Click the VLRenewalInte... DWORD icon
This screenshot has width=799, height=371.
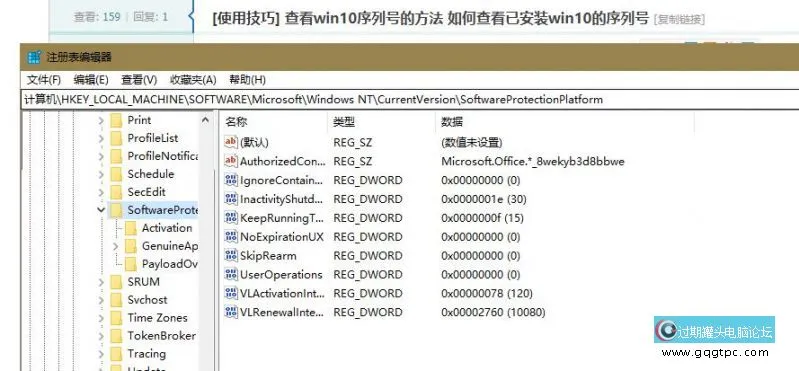[x=231, y=312]
